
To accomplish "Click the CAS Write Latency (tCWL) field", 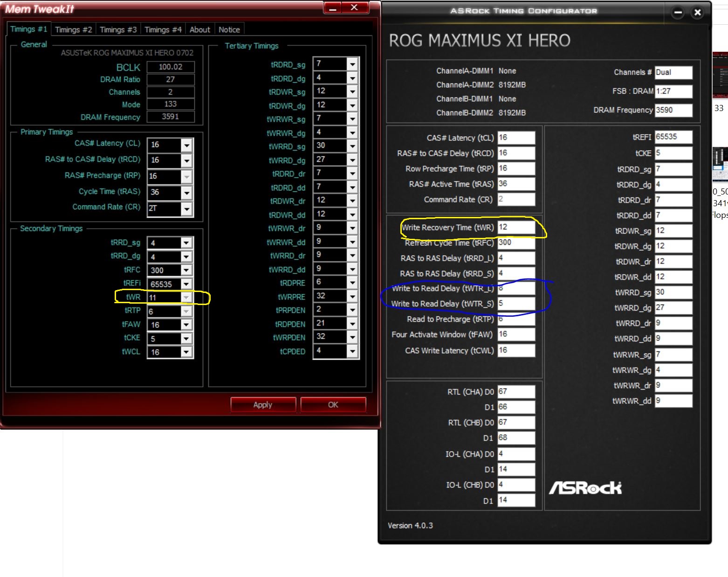I will [516, 350].
